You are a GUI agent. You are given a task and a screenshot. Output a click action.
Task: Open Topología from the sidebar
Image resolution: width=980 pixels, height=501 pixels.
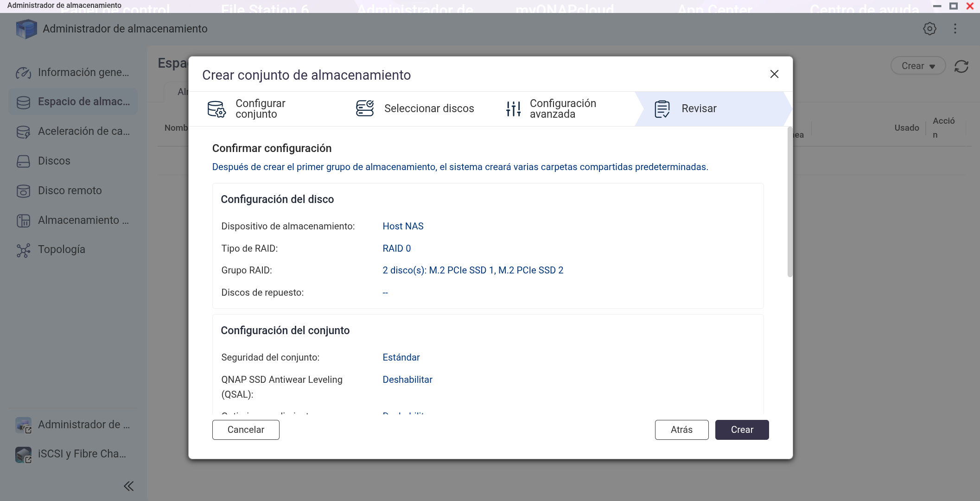pos(61,249)
